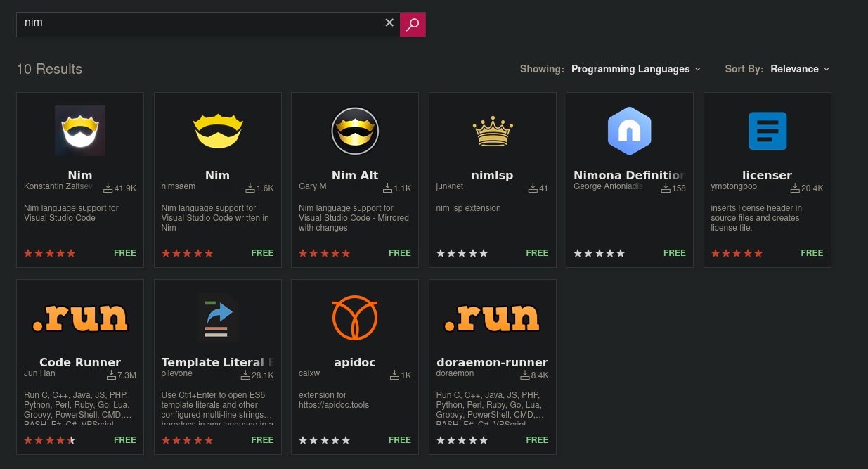Click the .run logo of Code Runner

tap(80, 318)
